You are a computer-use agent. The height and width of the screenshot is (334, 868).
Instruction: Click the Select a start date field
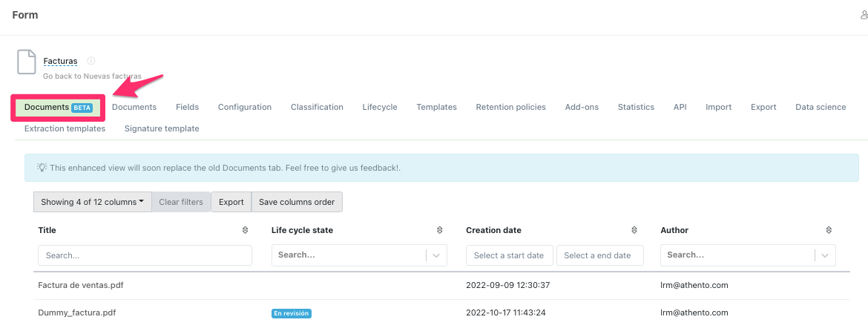click(509, 255)
